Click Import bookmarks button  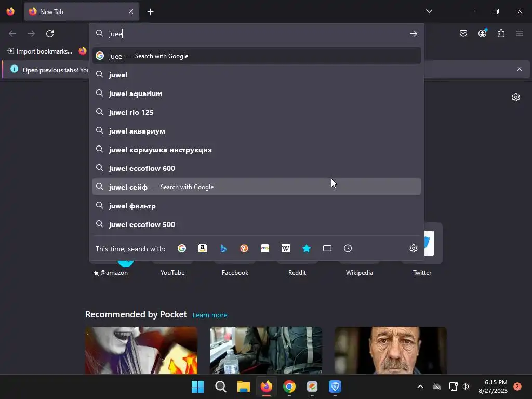tap(39, 51)
